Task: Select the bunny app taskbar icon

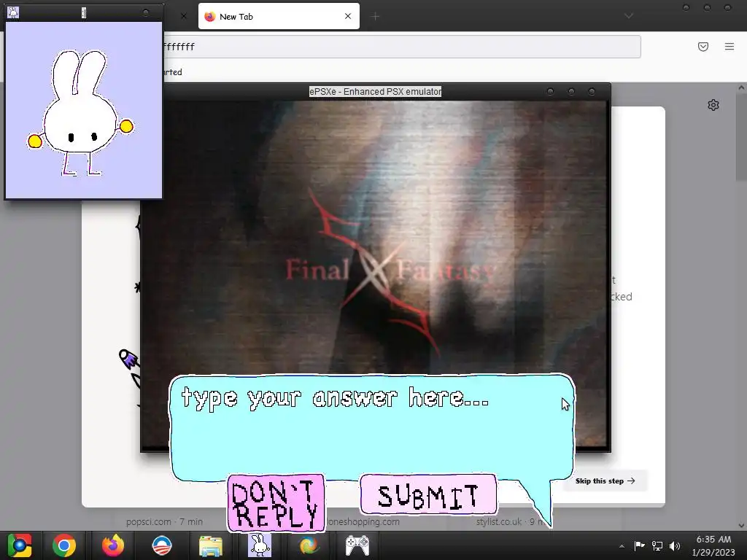Action: pyautogui.click(x=260, y=545)
